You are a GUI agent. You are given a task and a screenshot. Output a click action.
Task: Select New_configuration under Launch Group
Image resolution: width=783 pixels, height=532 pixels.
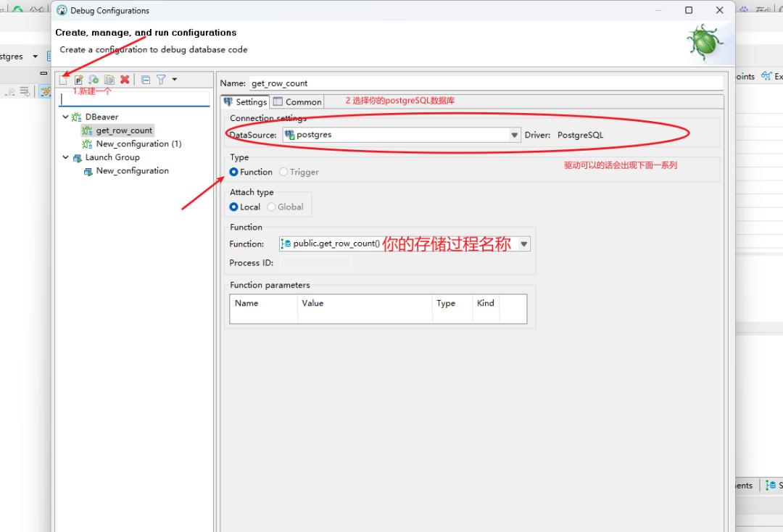coord(130,170)
